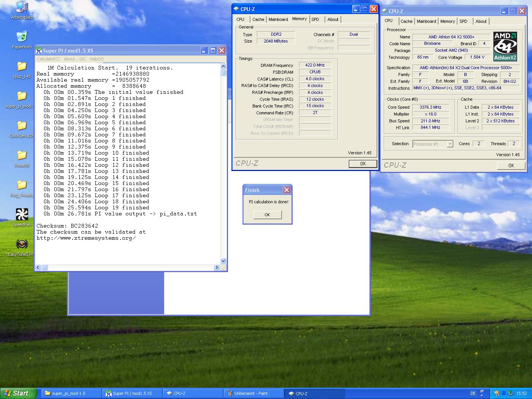Viewport: 532px width, 399px height.
Task: Click the CAS# Latency 4.0 clocks value
Action: [315, 79]
